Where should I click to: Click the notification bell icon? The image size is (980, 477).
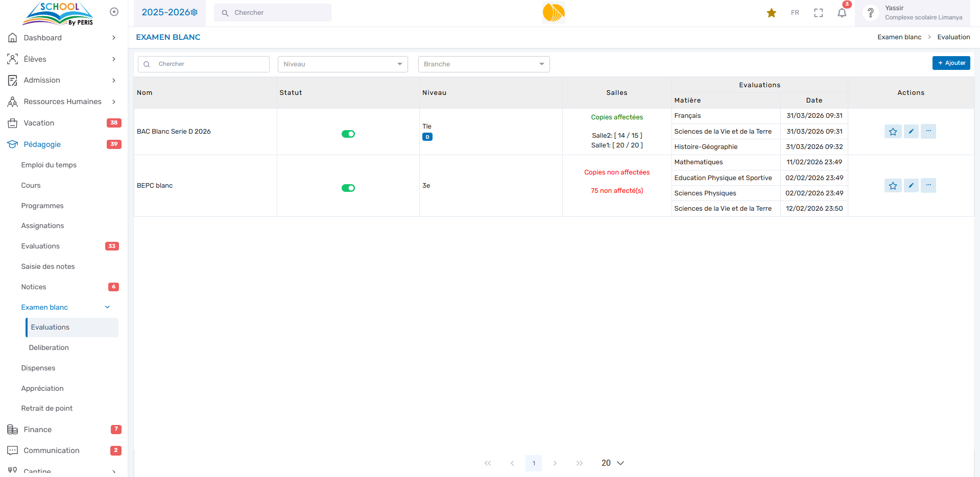tap(842, 13)
